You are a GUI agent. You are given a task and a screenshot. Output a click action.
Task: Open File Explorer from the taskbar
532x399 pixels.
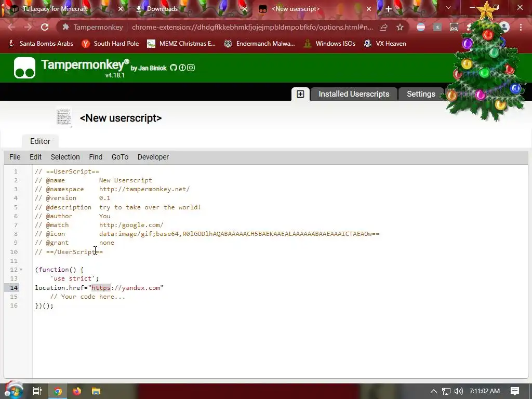point(96,391)
